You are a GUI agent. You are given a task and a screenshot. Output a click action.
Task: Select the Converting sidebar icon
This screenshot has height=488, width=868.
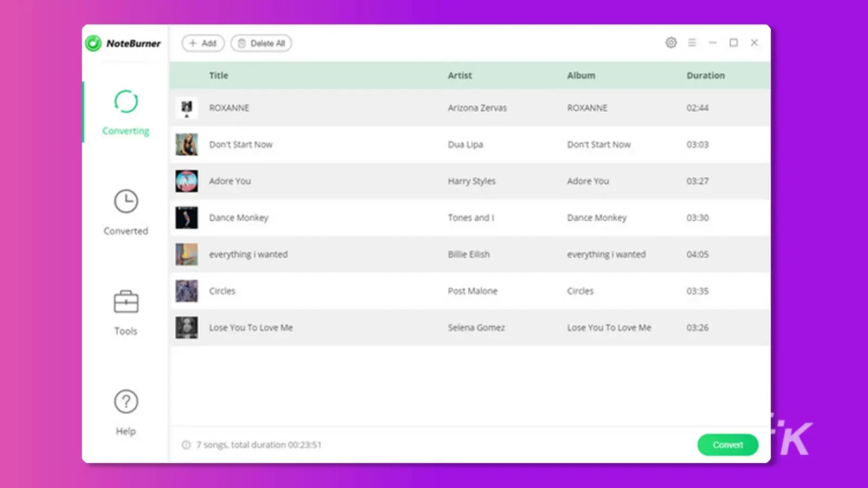pyautogui.click(x=126, y=101)
